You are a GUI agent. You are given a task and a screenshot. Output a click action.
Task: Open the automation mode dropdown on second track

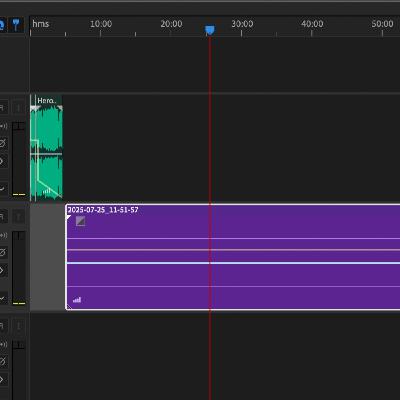[2, 298]
